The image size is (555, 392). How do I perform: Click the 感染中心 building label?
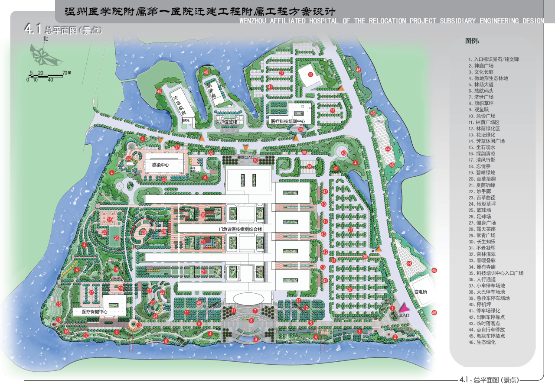160,165
